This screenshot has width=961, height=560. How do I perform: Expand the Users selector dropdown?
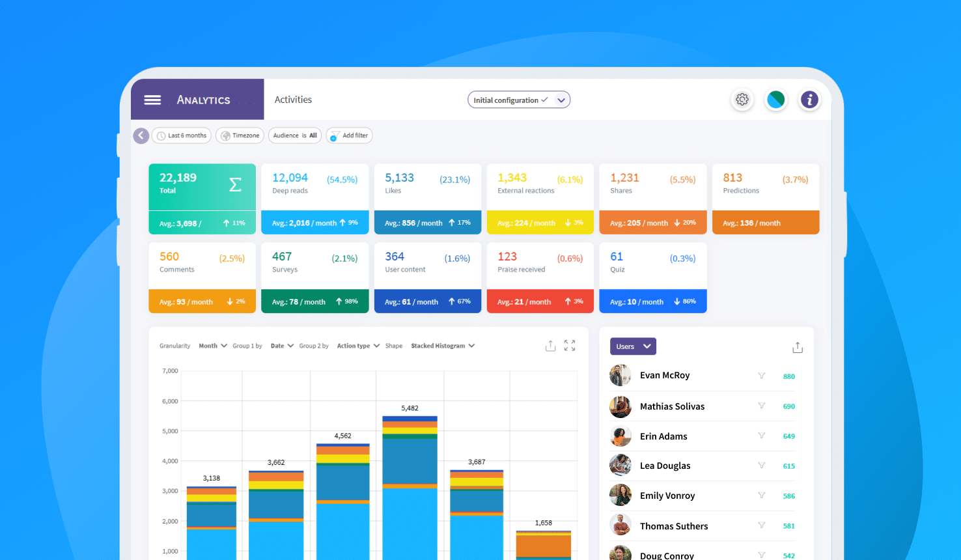click(x=633, y=346)
